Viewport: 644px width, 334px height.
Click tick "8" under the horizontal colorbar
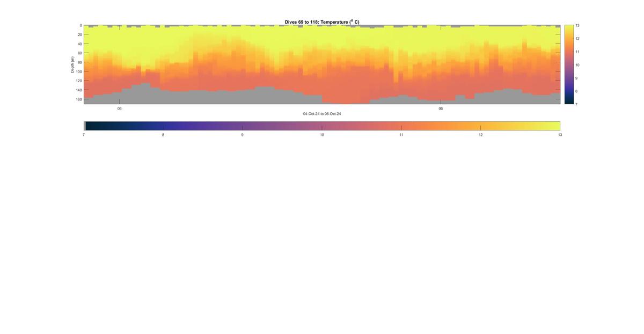click(163, 135)
